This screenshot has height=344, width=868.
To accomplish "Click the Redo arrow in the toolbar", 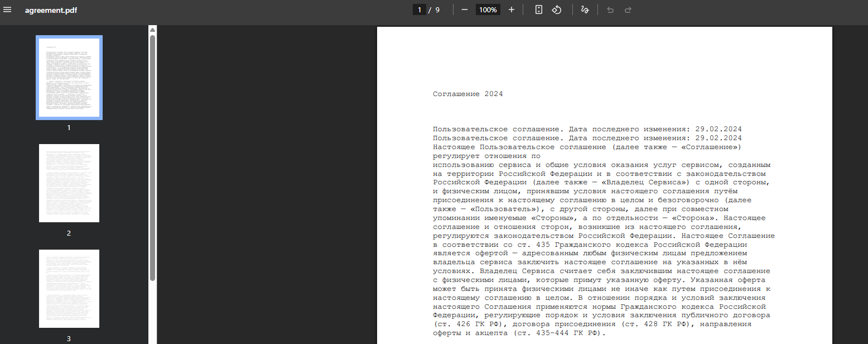I will [x=628, y=10].
